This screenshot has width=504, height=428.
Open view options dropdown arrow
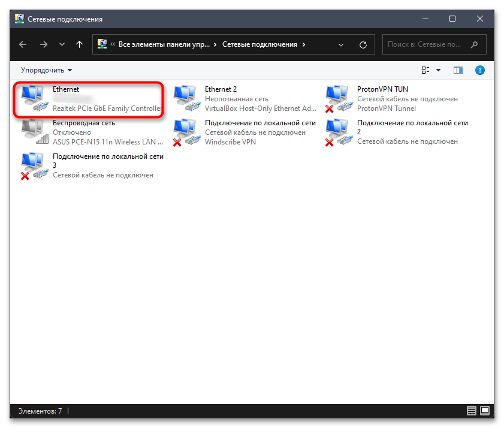point(438,70)
